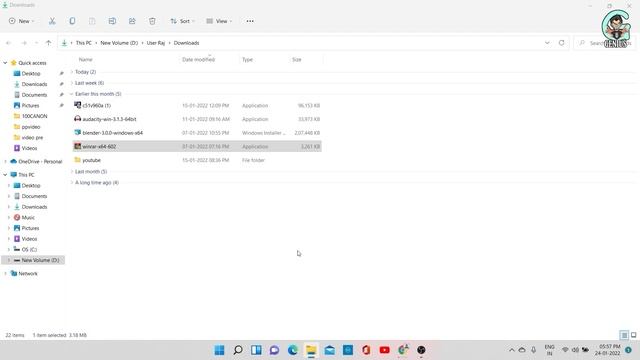Click the Copy icon in toolbar
The height and width of the screenshot is (360, 640).
pos(72,21)
